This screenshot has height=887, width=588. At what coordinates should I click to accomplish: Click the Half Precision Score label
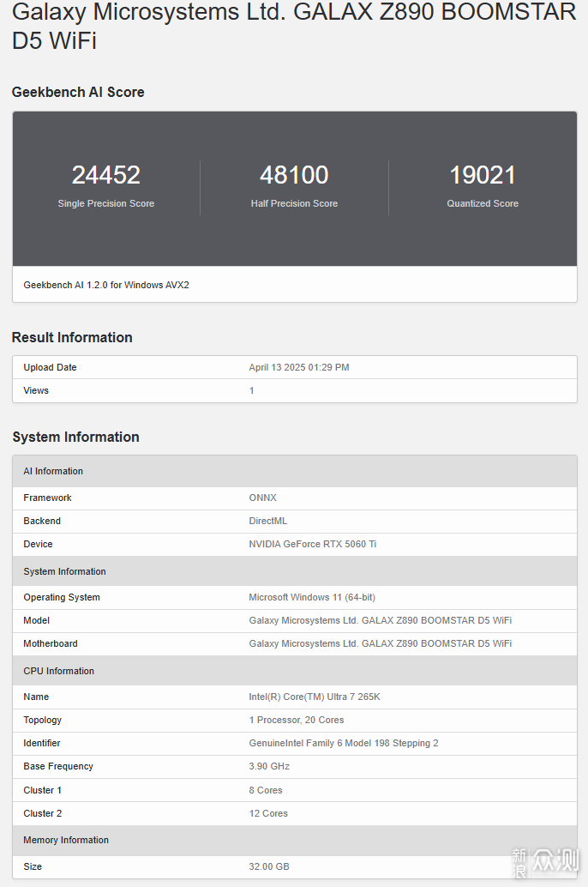pyautogui.click(x=294, y=203)
